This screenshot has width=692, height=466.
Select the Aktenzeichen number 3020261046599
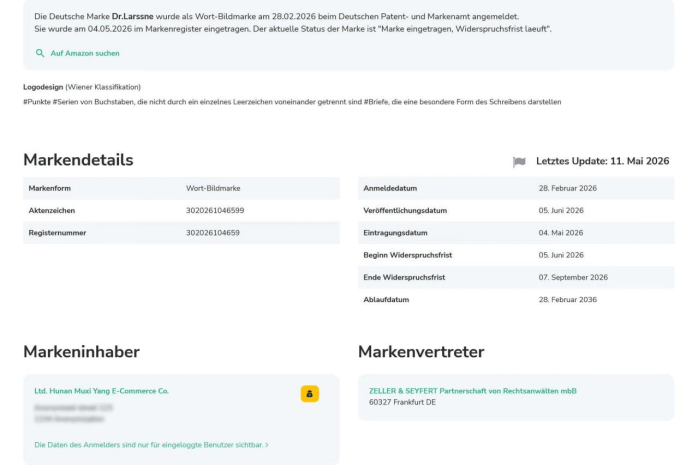click(x=215, y=210)
